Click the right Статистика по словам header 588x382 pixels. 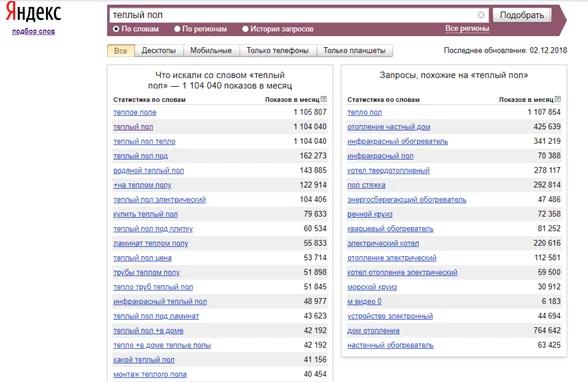(383, 100)
